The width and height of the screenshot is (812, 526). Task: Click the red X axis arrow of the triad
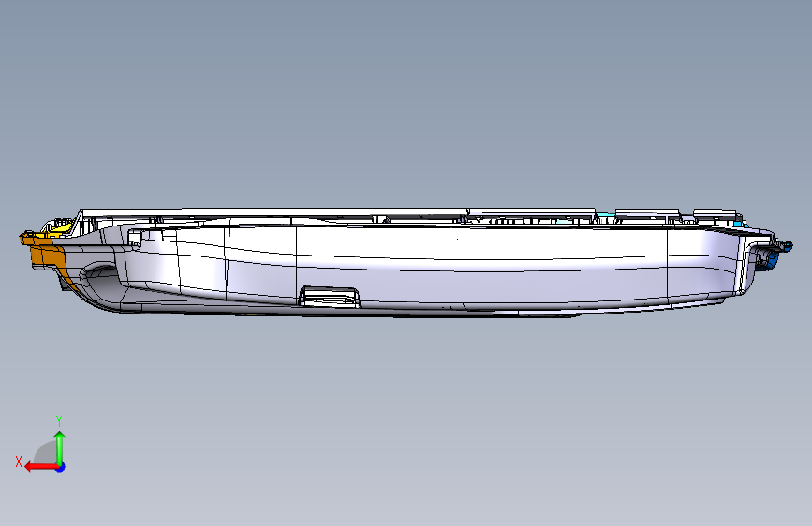click(x=40, y=467)
